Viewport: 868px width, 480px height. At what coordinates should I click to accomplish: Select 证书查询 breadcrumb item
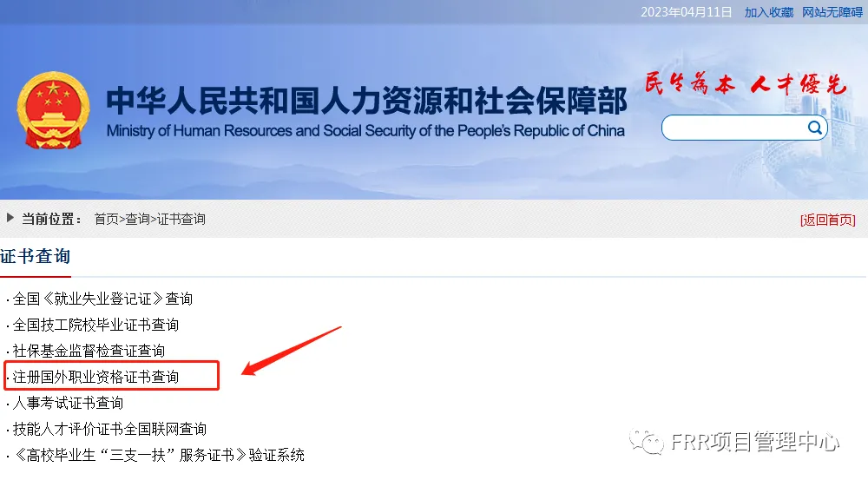click(181, 220)
